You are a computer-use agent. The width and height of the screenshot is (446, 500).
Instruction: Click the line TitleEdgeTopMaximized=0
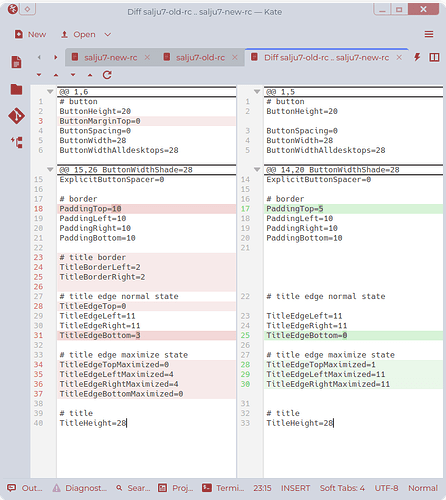click(147, 364)
